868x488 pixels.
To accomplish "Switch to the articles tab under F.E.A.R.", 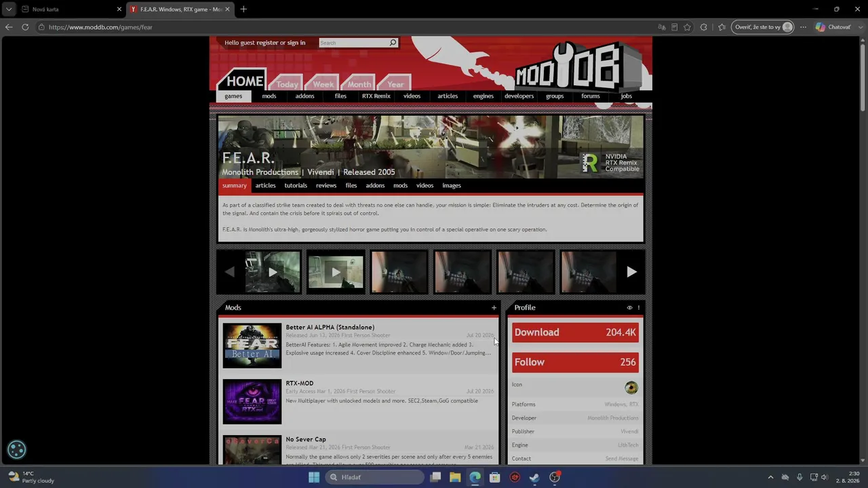I will (x=265, y=186).
